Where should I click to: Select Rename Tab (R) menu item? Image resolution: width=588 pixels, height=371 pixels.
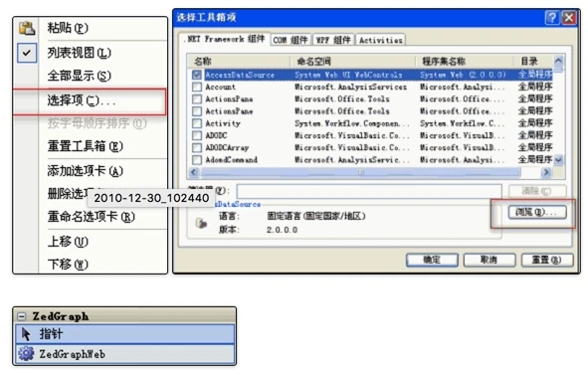[x=92, y=217]
